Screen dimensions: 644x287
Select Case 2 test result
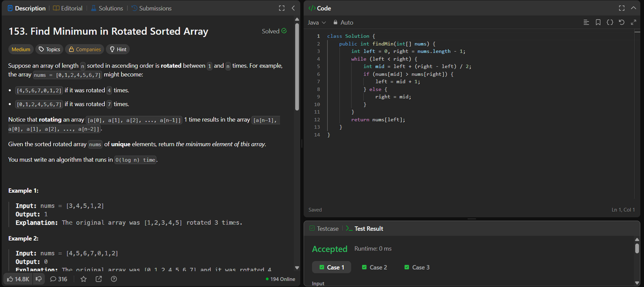[375, 267]
